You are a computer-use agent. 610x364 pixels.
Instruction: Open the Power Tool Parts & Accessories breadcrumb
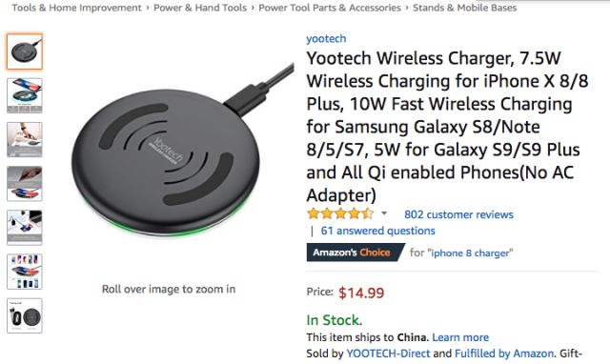click(x=330, y=8)
